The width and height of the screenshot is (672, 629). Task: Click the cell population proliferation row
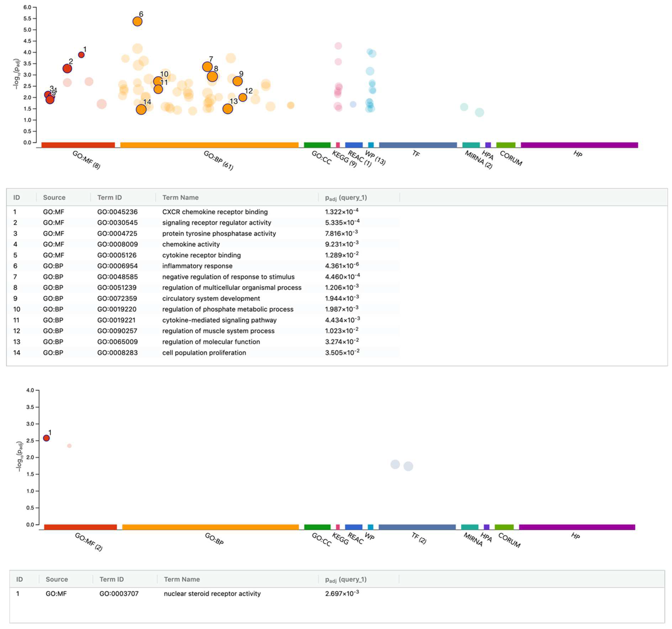pyautogui.click(x=204, y=352)
